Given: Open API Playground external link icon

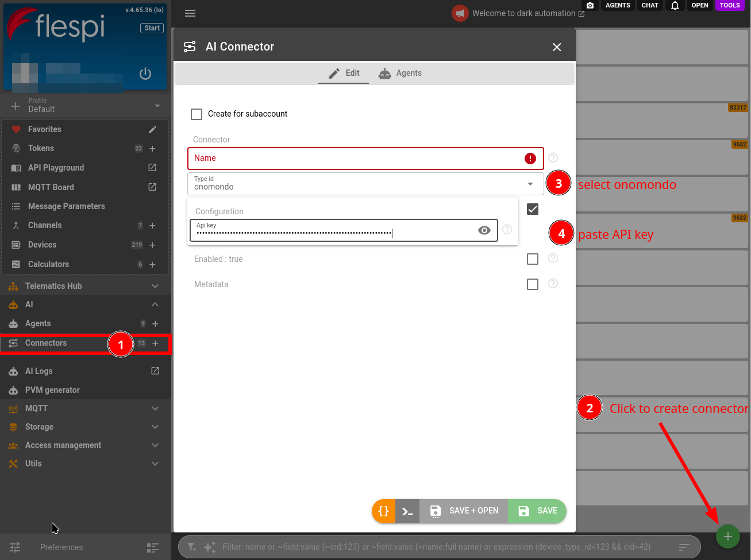Looking at the screenshot, I should pyautogui.click(x=152, y=168).
